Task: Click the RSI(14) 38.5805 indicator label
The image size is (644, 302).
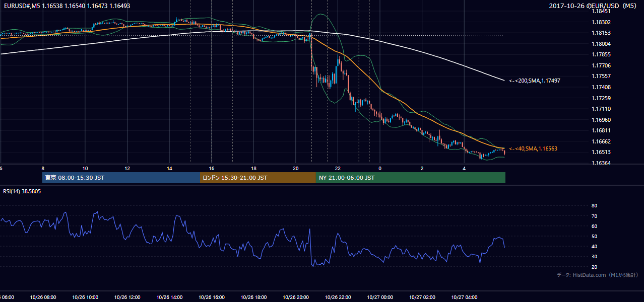Action: pos(22,191)
